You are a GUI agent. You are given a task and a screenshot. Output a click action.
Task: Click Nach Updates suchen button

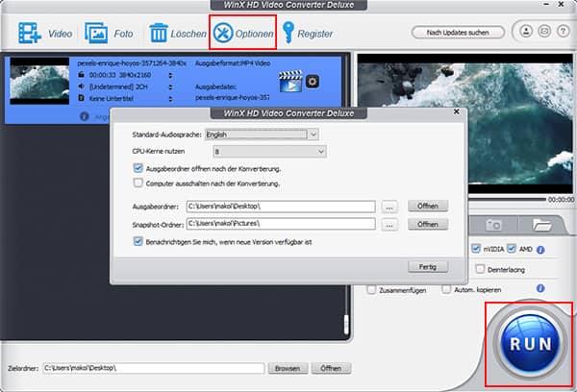click(x=458, y=33)
